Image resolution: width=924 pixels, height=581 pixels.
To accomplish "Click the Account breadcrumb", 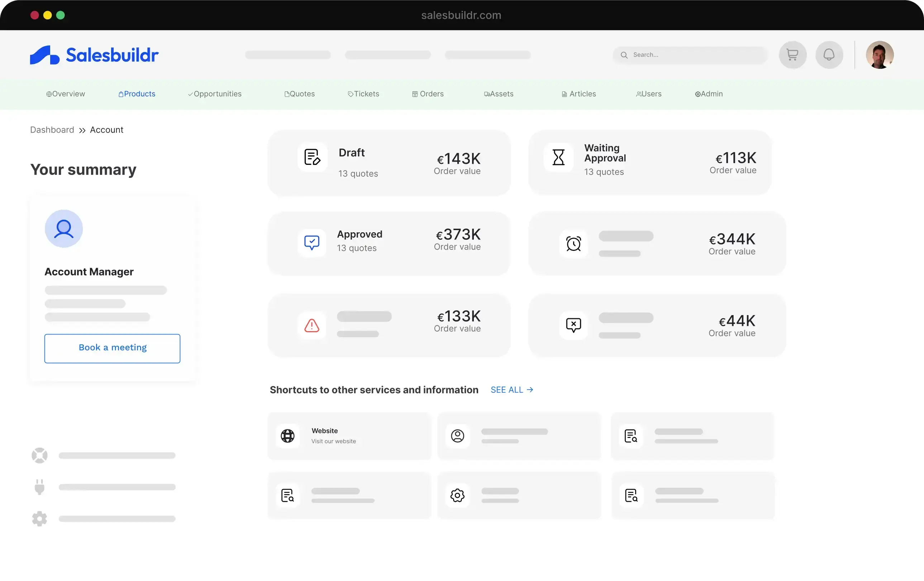I will [x=107, y=130].
